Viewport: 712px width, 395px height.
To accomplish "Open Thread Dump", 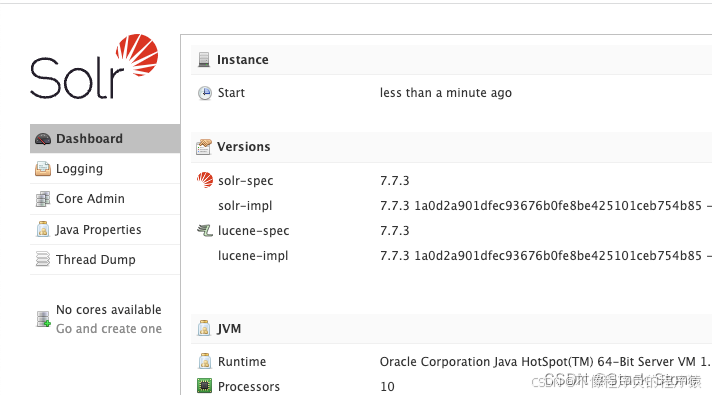I will [105, 260].
